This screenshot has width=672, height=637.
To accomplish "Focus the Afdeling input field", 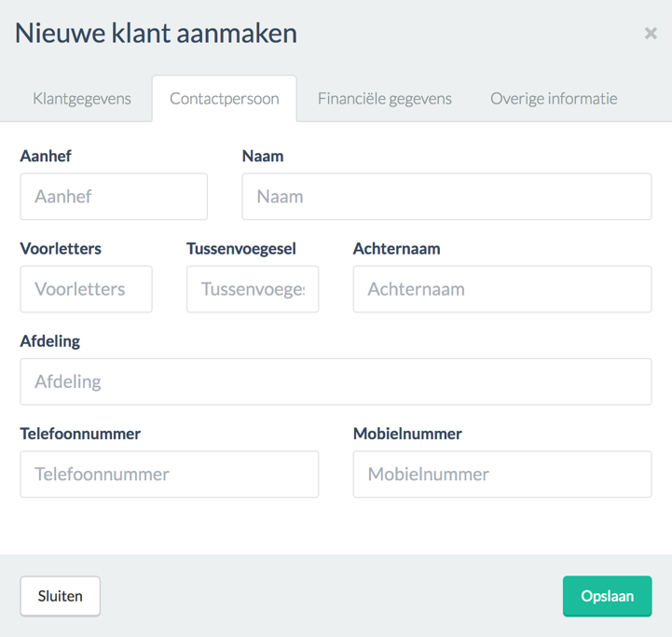I will [x=336, y=381].
